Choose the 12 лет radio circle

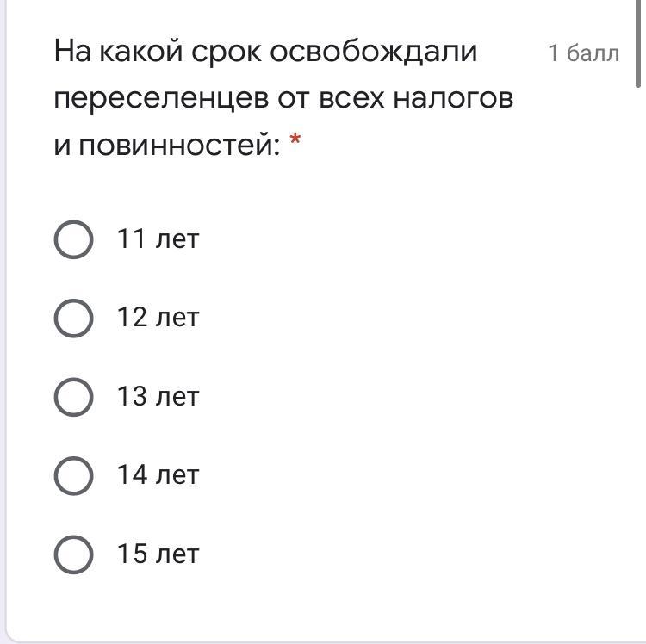click(x=73, y=318)
